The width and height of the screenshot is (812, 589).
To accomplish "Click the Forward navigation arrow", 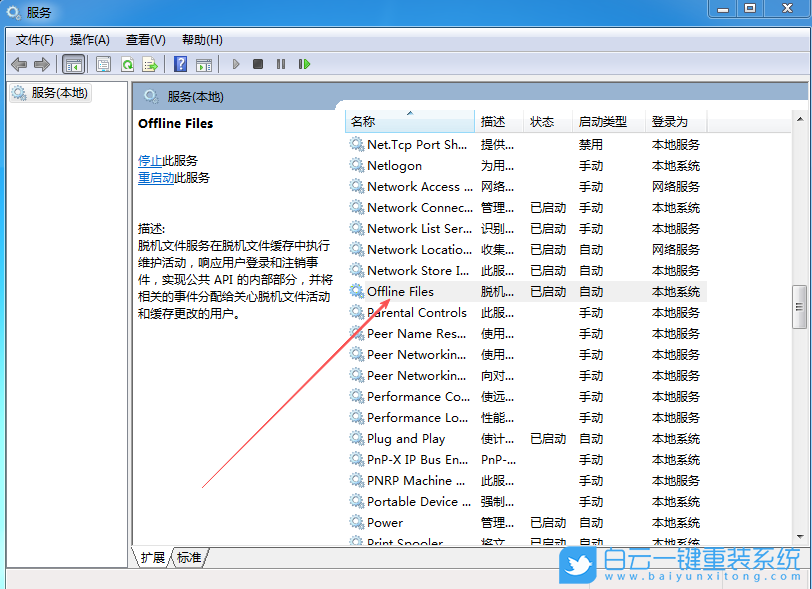I will click(x=40, y=64).
